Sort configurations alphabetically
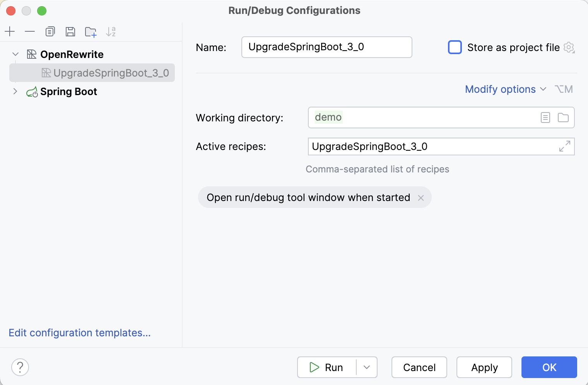The height and width of the screenshot is (385, 588). pyautogui.click(x=111, y=31)
